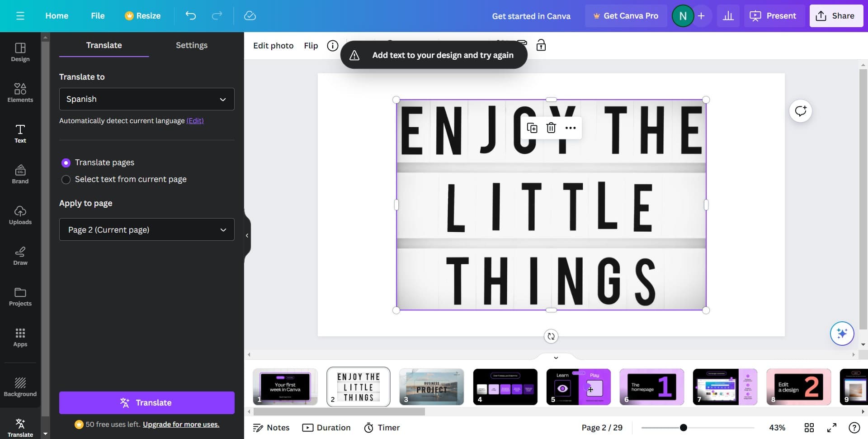Duplicate the selected element icon
This screenshot has width=868, height=439.
(532, 128)
